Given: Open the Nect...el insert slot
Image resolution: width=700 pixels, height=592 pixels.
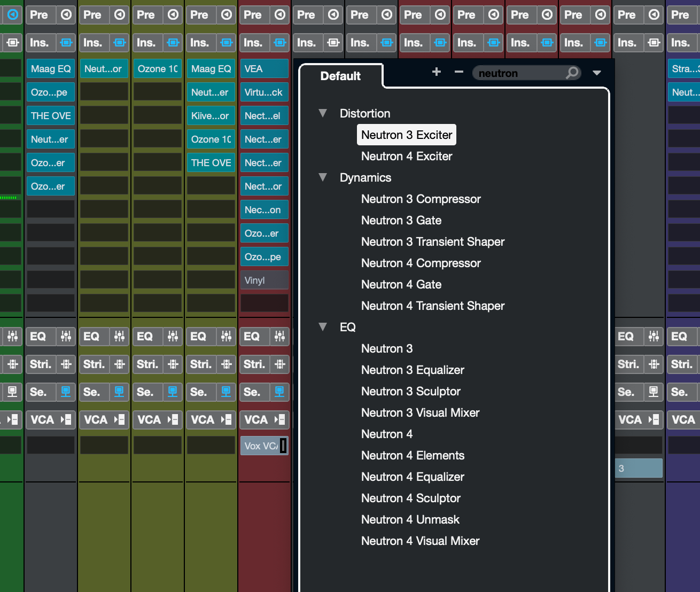Looking at the screenshot, I should [265, 115].
